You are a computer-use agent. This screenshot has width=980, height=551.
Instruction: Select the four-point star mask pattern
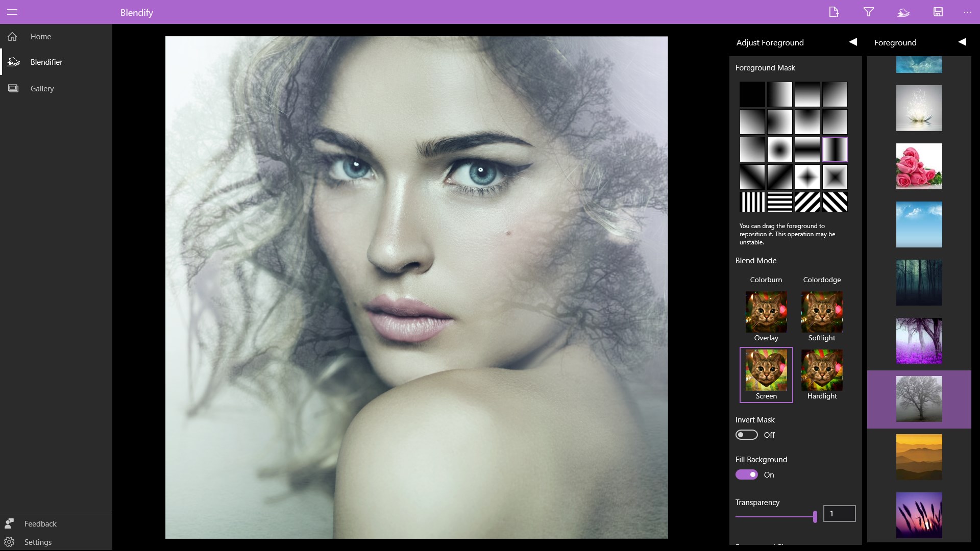point(807,177)
